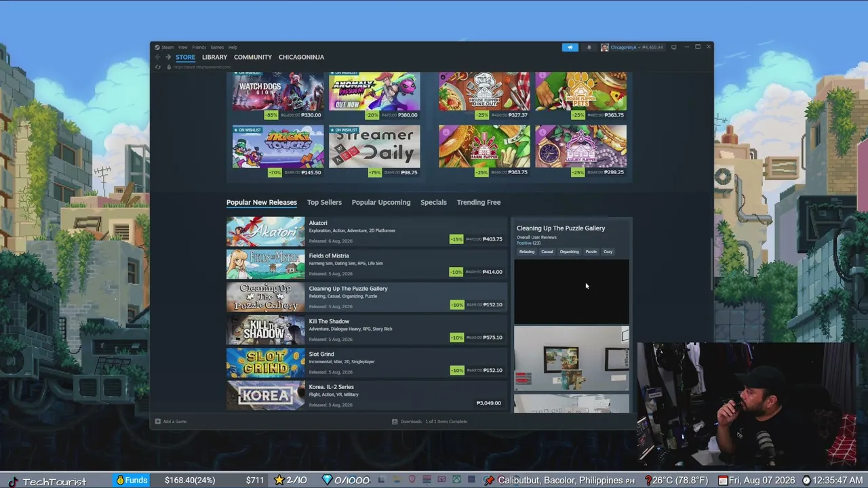Click the ChicagoNinja profile avatar
The height and width of the screenshot is (488, 868).
[604, 47]
